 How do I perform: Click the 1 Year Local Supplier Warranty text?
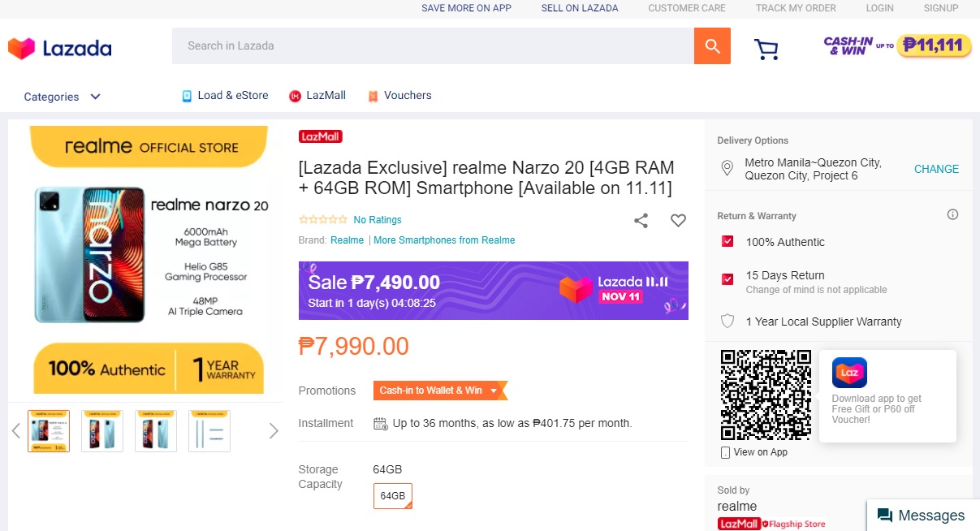(x=823, y=322)
